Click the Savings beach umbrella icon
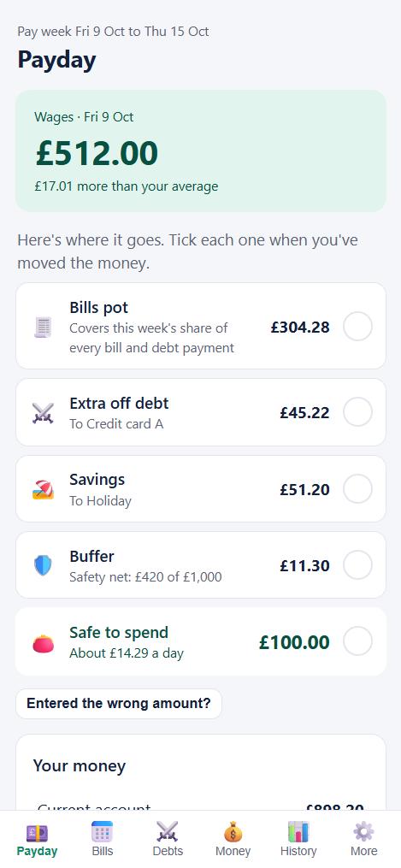 pos(43,489)
